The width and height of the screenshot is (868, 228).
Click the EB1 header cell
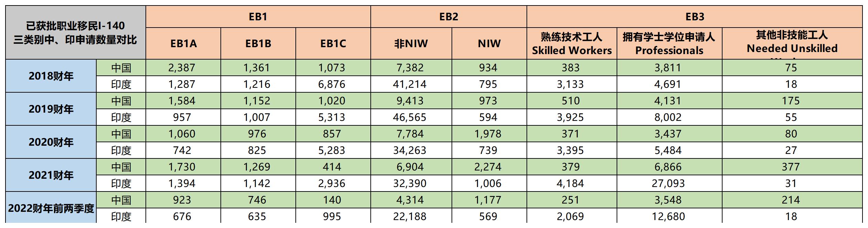pos(258,17)
